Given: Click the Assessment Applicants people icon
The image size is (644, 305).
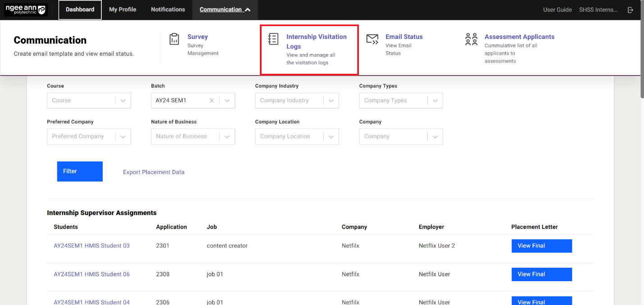Looking at the screenshot, I should pyautogui.click(x=471, y=39).
